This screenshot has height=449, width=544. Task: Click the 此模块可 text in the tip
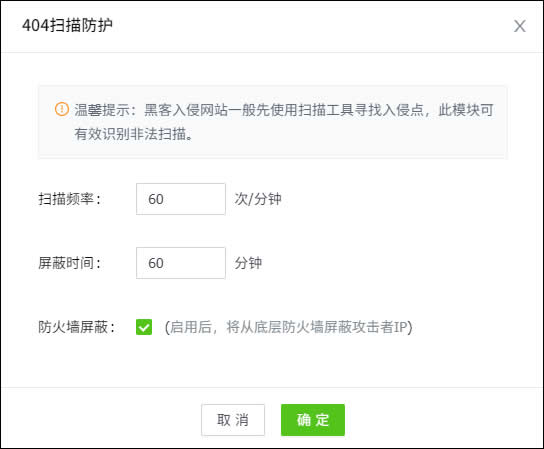pyautogui.click(x=466, y=110)
